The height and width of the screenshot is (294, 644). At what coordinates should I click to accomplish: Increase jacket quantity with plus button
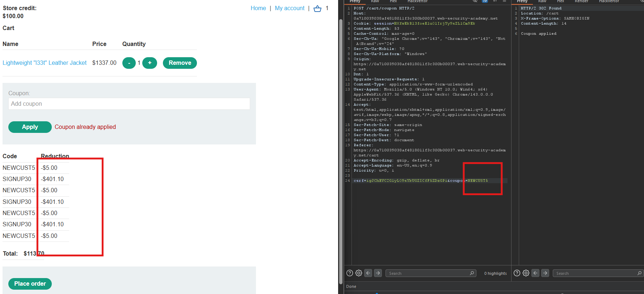coord(150,63)
